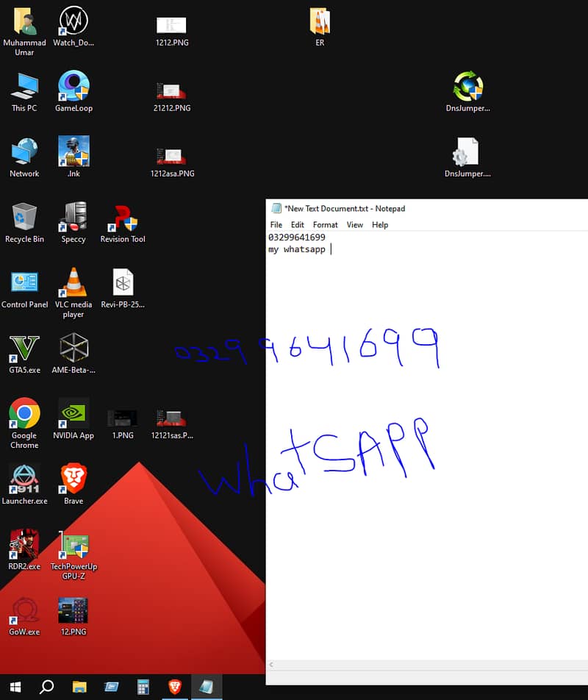Open the Recycle Bin
588x700 pixels.
24,218
